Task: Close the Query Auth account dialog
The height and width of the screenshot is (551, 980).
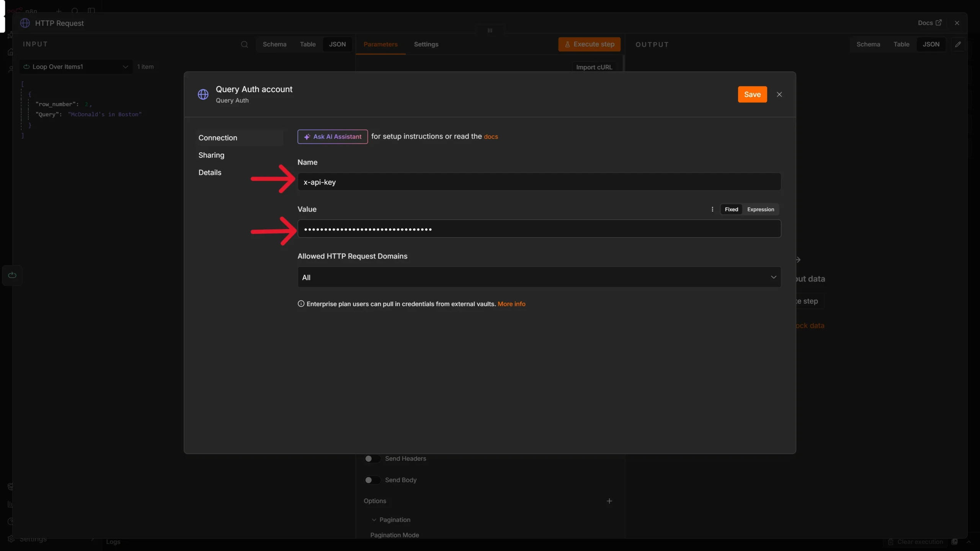Action: click(779, 95)
